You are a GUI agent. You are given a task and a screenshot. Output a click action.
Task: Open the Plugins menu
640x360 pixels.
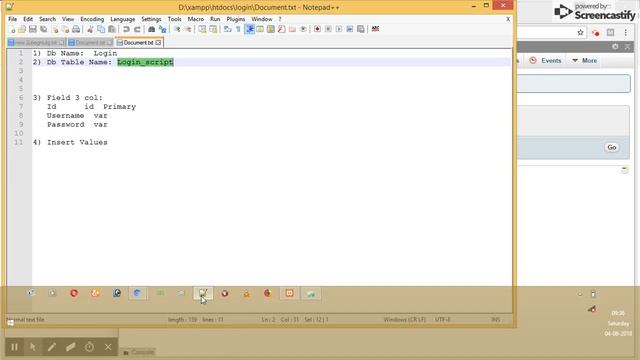click(x=236, y=19)
